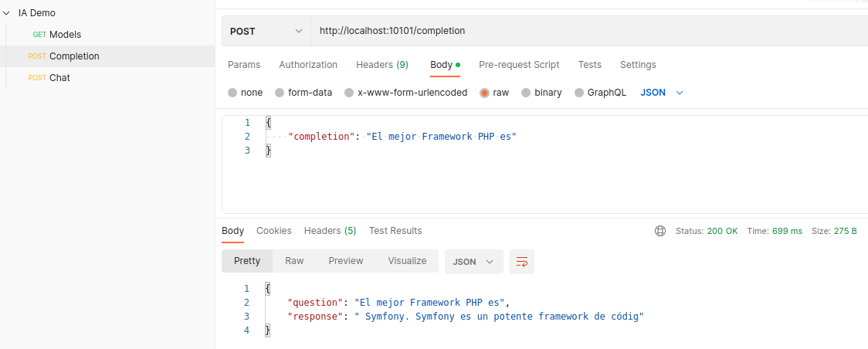Select the raw body radio button
The height and width of the screenshot is (349, 868).
click(x=485, y=93)
